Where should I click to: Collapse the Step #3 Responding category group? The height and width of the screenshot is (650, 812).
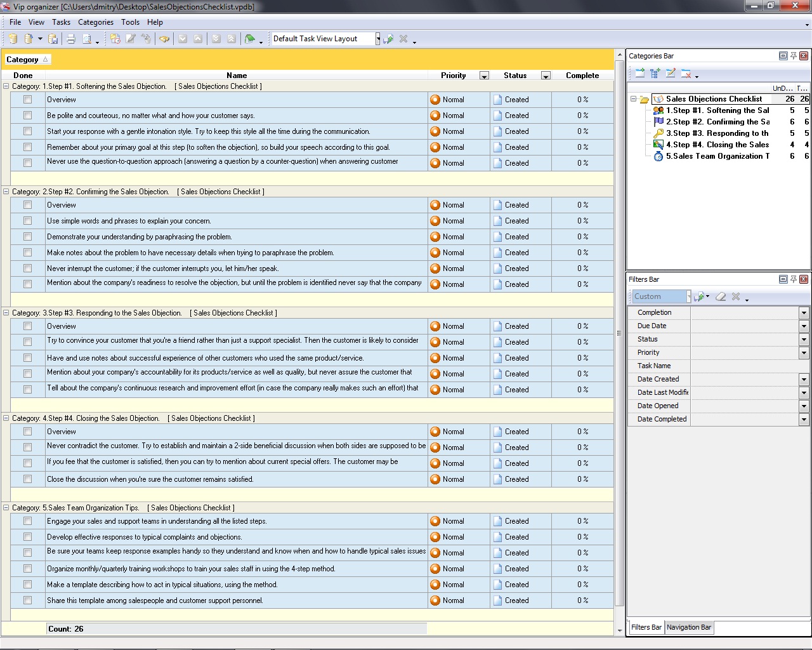point(6,313)
